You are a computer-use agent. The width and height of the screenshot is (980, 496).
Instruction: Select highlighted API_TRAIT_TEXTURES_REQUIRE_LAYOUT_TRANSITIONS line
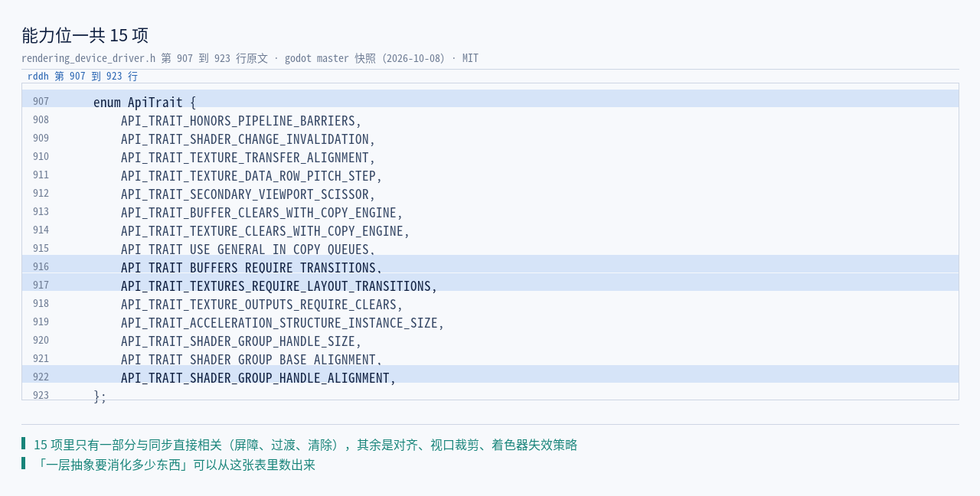coord(490,282)
